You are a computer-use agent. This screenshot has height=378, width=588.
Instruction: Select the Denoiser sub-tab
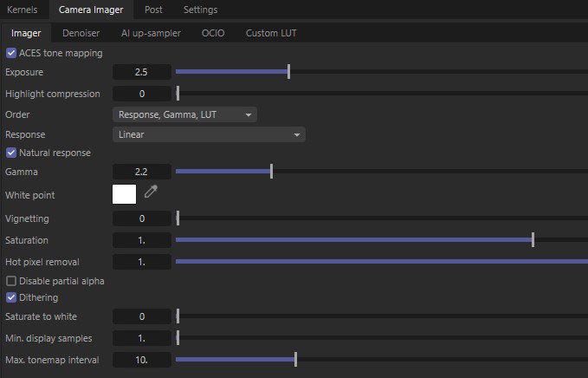coord(81,33)
